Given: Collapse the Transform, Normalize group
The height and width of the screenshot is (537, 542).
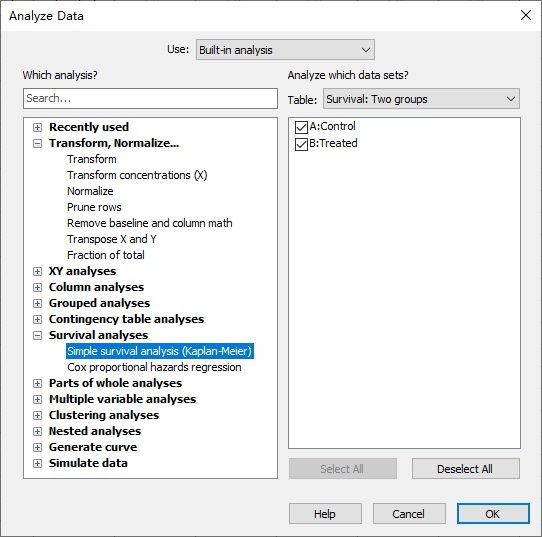Looking at the screenshot, I should [x=37, y=143].
